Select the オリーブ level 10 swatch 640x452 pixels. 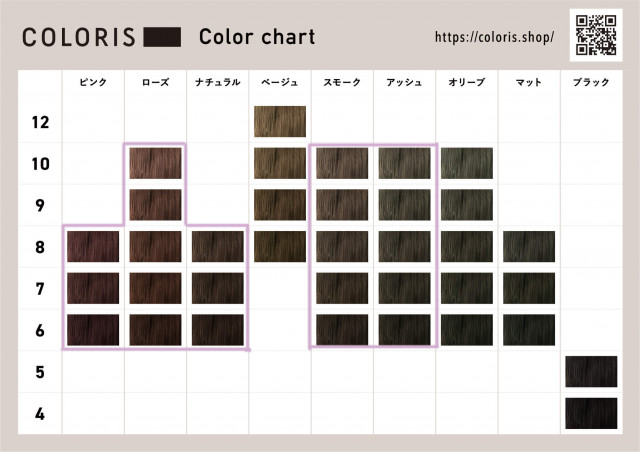click(466, 163)
